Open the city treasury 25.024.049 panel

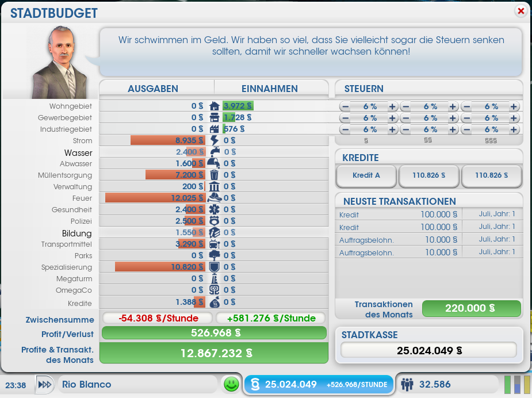318,384
